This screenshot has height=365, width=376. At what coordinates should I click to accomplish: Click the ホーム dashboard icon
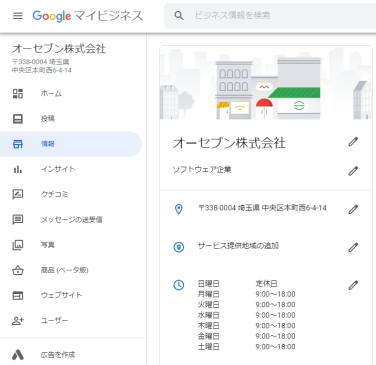[x=18, y=93]
